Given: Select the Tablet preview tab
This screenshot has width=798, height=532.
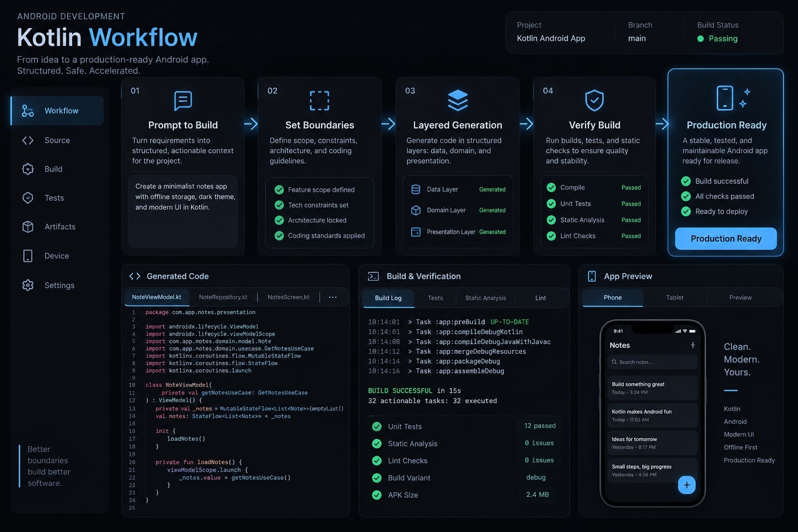Looking at the screenshot, I should coord(674,298).
